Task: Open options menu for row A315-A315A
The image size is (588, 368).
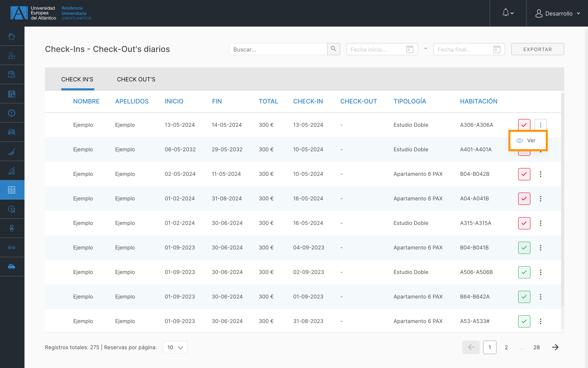Action: 541,223
